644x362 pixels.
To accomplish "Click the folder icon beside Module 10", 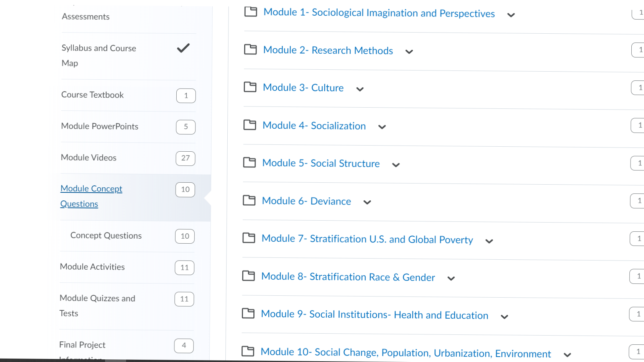I will point(248,351).
